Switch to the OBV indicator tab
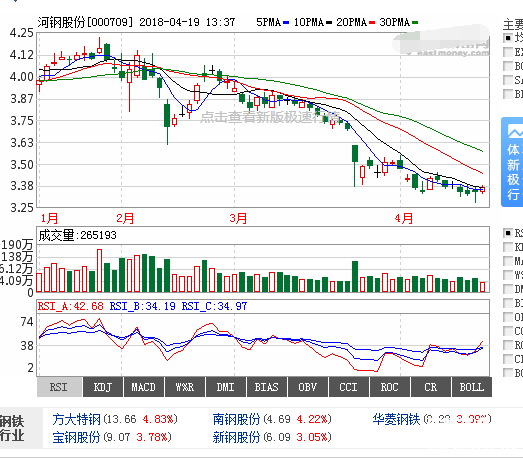Image resolution: width=523 pixels, height=459 pixels. [x=308, y=387]
